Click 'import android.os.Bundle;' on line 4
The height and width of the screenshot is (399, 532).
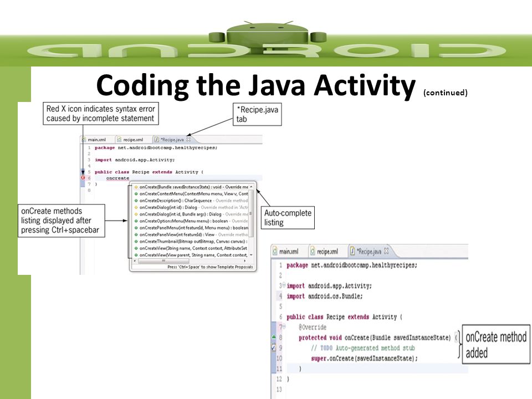click(324, 296)
